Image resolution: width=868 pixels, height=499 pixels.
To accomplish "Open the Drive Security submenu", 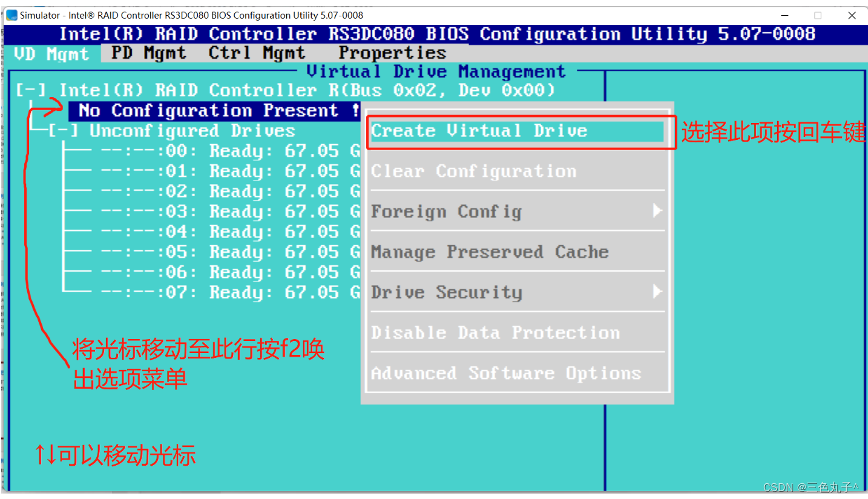I will tap(518, 292).
